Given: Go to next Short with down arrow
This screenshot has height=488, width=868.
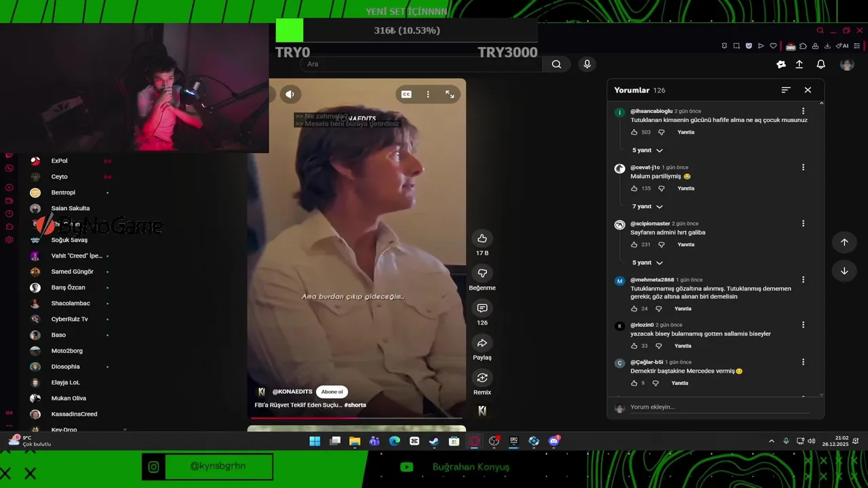Looking at the screenshot, I should click(844, 270).
